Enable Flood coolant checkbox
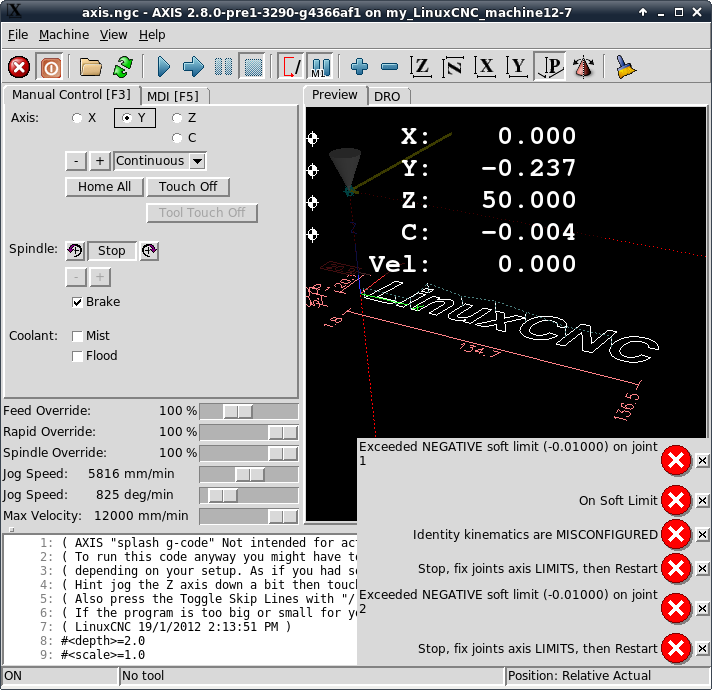The width and height of the screenshot is (712, 690). [78, 356]
